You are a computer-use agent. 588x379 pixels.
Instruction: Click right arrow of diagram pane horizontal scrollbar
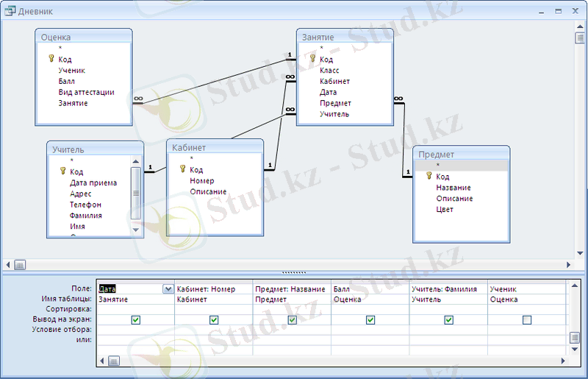pyautogui.click(x=568, y=265)
